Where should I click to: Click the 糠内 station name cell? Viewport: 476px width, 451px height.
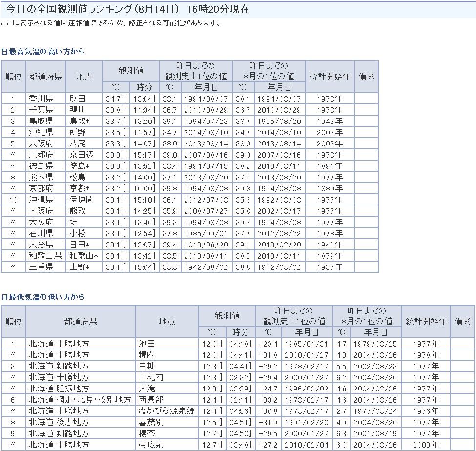pos(147,355)
